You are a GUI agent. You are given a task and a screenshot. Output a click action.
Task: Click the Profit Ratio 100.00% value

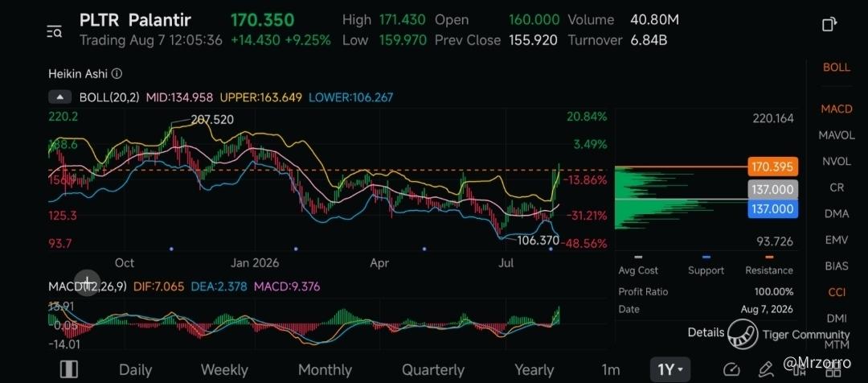[x=774, y=291]
